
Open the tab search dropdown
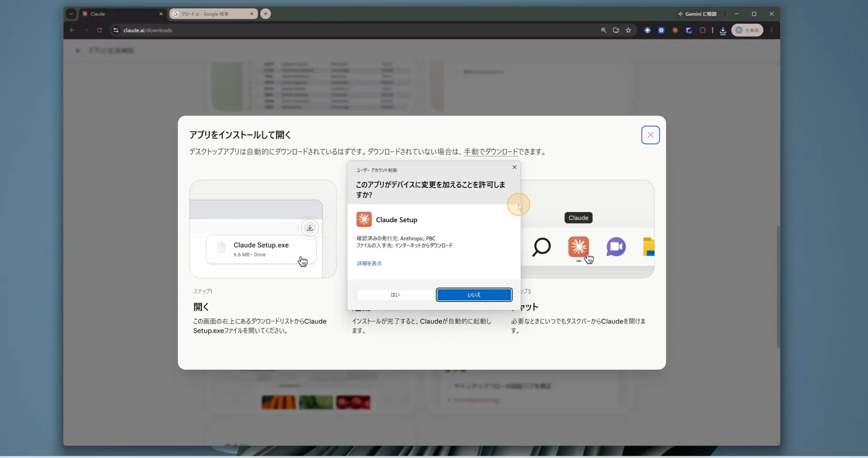tap(71, 14)
